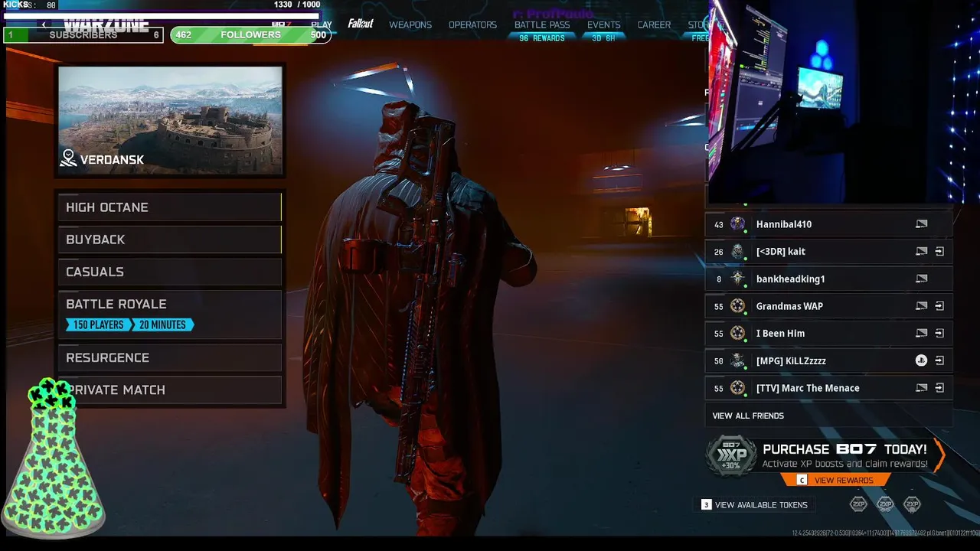Click the orange View Rewards button
This screenshot has width=980, height=551.
[x=835, y=480]
